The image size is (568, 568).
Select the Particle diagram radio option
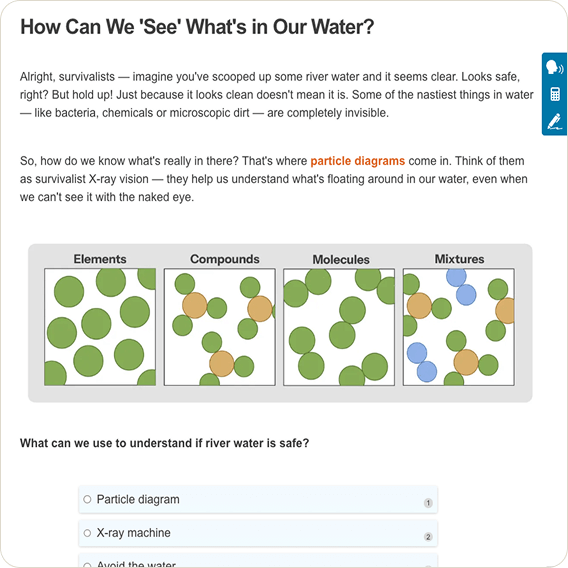coord(87,499)
